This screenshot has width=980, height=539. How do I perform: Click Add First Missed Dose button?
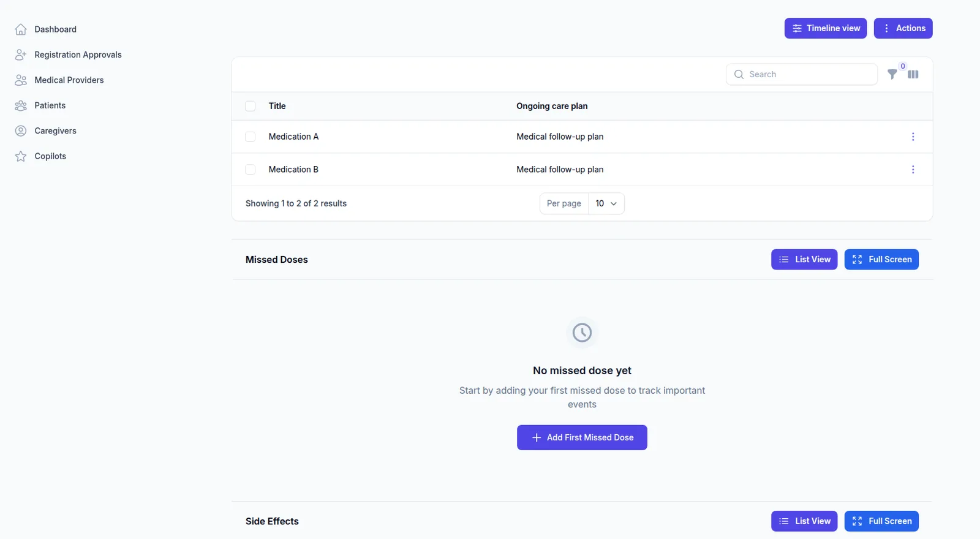(582, 437)
